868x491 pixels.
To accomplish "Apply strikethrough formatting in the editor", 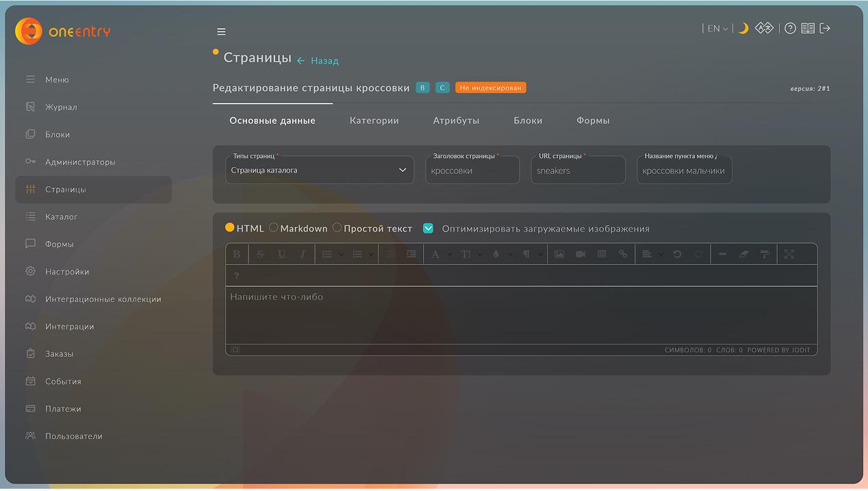I will coord(260,254).
